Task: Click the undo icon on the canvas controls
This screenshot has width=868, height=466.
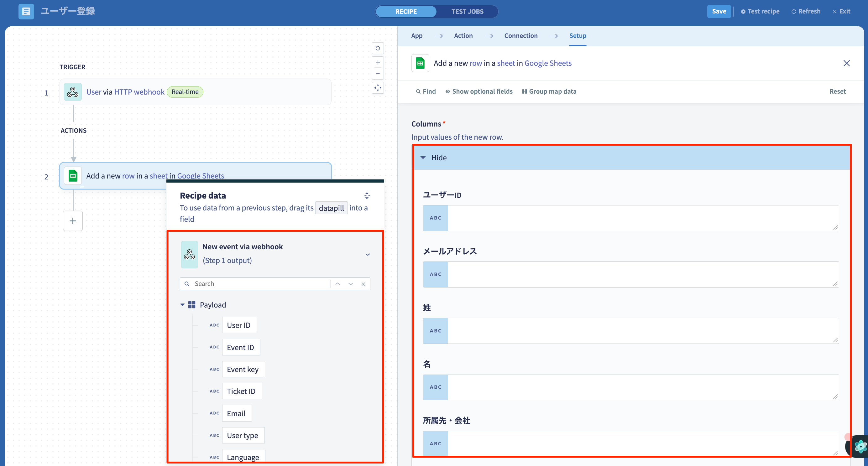Action: 378,48
